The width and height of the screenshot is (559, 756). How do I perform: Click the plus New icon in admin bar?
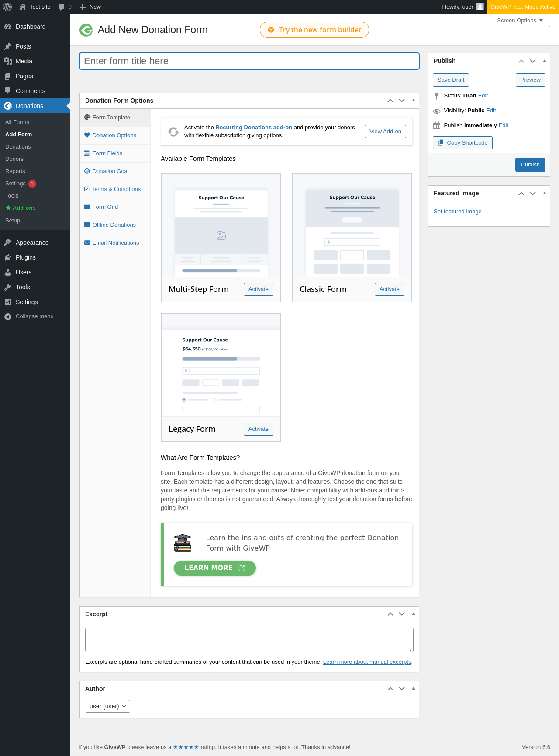(x=83, y=7)
